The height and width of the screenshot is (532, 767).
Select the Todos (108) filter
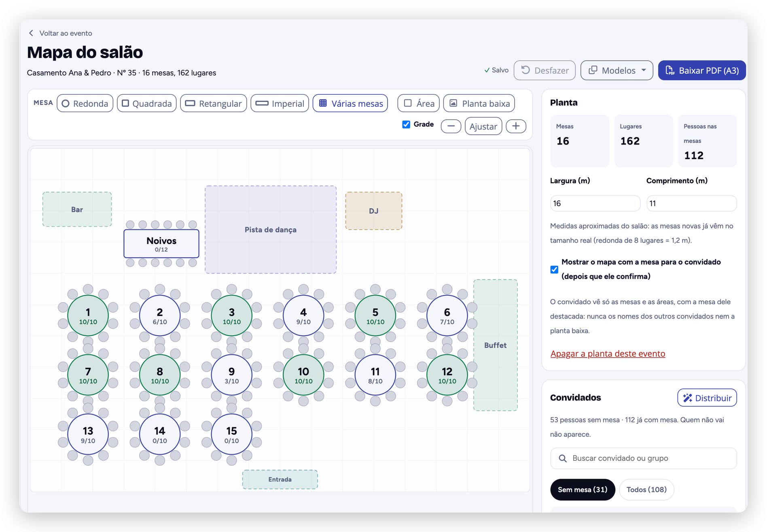[646, 490]
